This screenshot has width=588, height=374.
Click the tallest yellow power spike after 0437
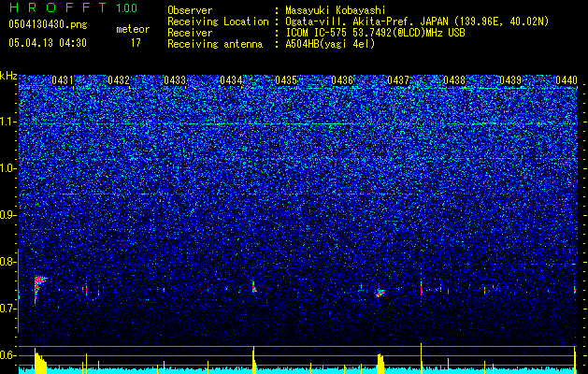pyautogui.click(x=421, y=358)
